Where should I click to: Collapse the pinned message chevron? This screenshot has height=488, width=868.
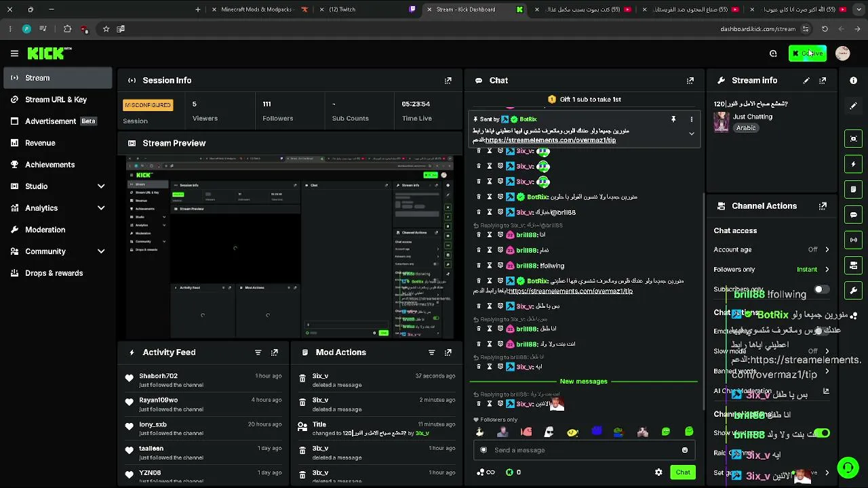point(692,134)
